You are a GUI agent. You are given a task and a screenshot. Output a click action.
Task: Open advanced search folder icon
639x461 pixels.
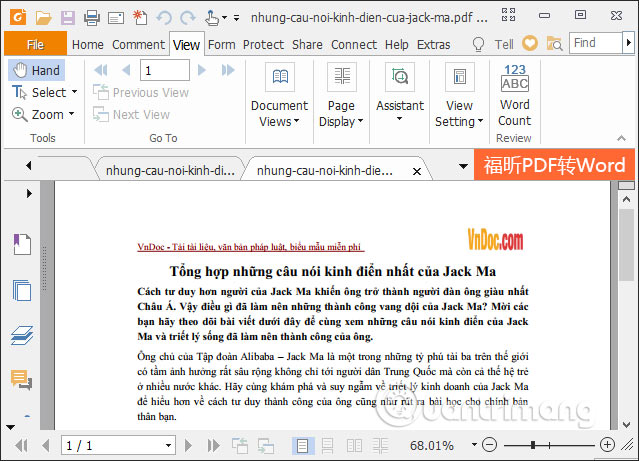point(554,43)
